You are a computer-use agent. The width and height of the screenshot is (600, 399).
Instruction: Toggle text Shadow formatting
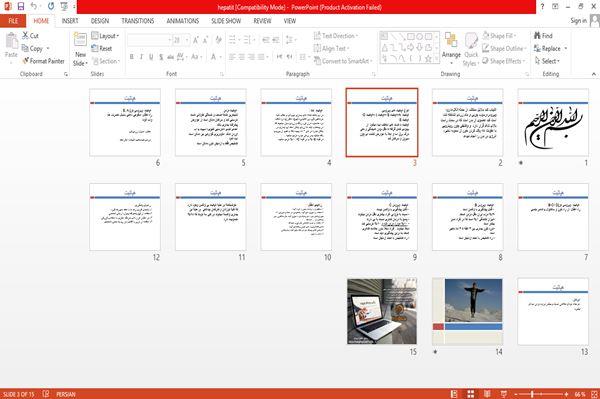coord(161,57)
